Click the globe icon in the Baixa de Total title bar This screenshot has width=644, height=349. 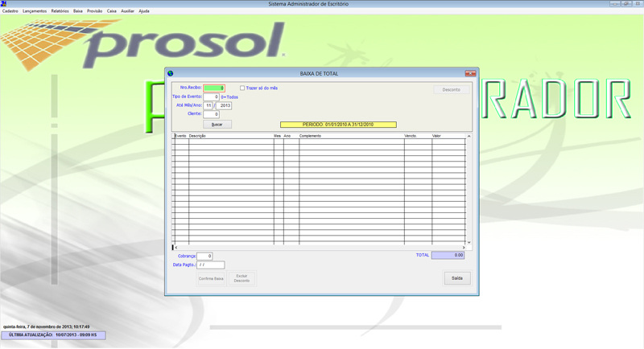click(x=171, y=73)
